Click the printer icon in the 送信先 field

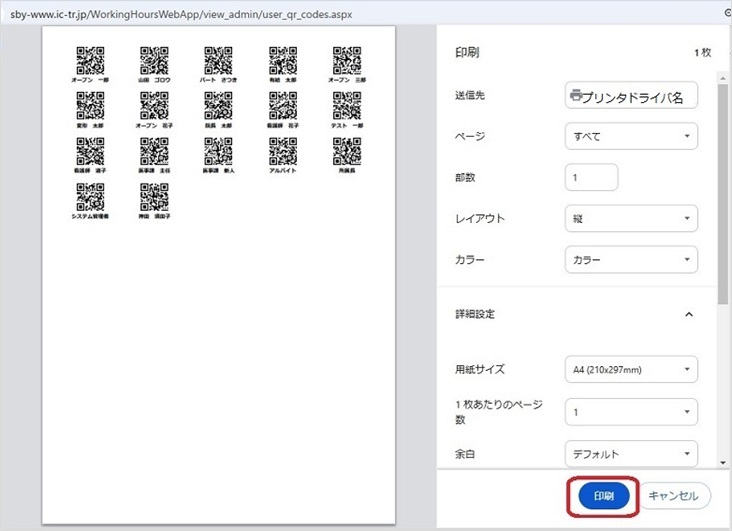pyautogui.click(x=576, y=95)
